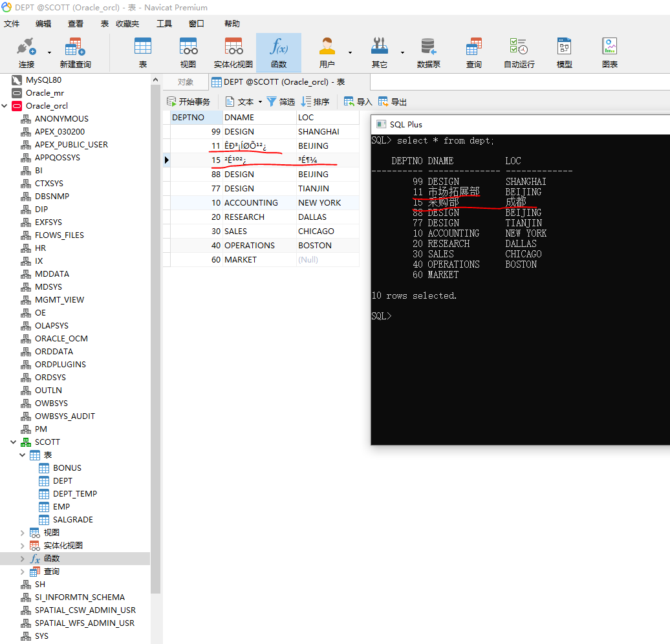Click the Text (文本) view button
This screenshot has height=644, width=670.
240,102
